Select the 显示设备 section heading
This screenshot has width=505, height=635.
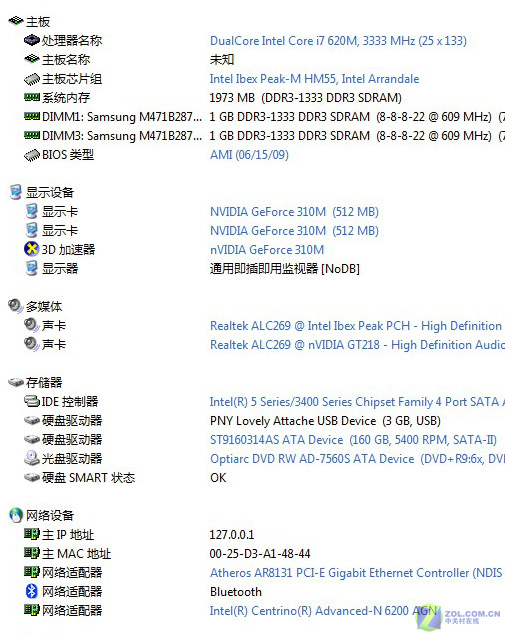(50, 192)
